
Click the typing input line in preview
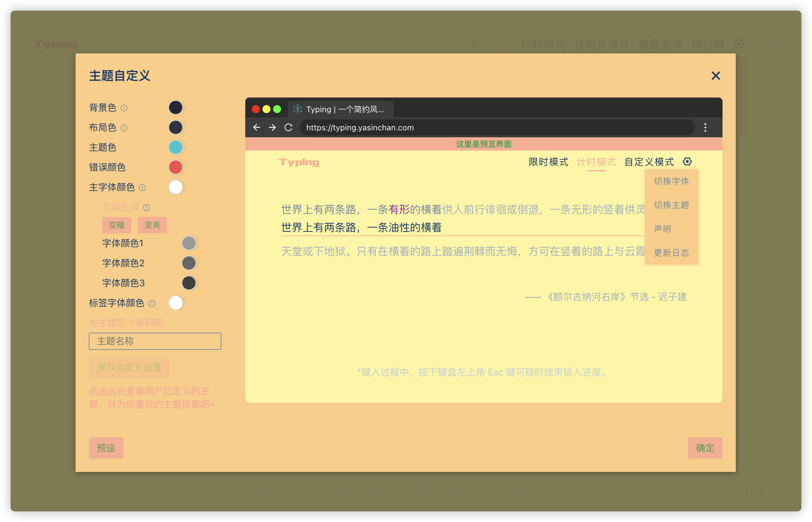463,228
